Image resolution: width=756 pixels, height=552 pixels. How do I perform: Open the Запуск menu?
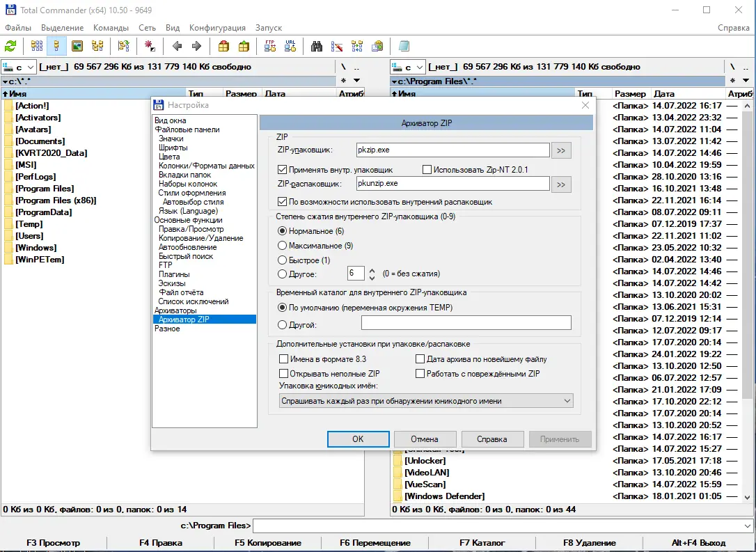click(x=269, y=27)
